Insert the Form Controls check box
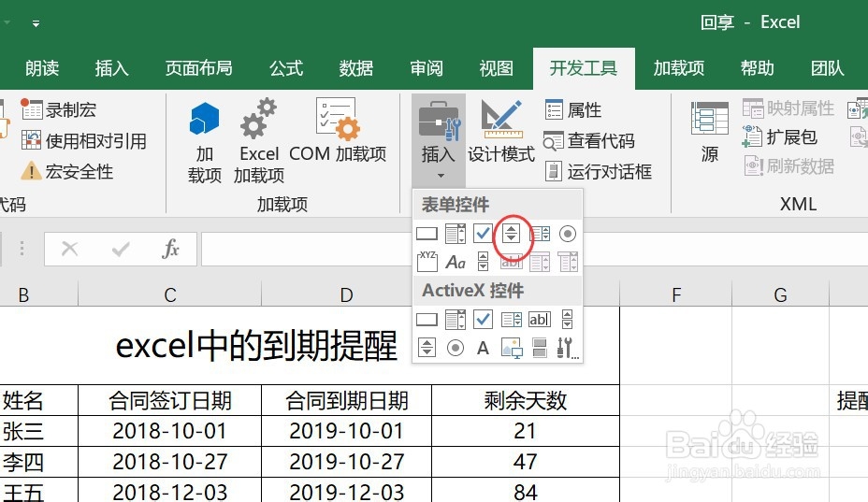868x502 pixels. click(x=483, y=234)
